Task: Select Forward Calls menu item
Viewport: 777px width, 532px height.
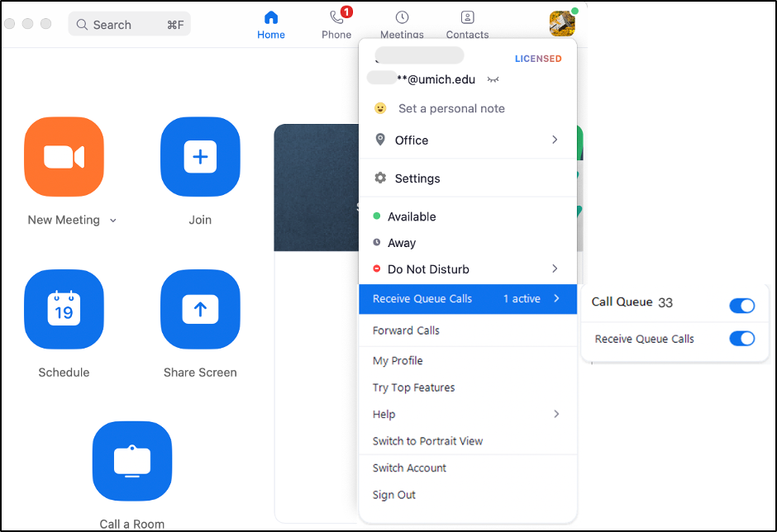Action: coord(406,330)
